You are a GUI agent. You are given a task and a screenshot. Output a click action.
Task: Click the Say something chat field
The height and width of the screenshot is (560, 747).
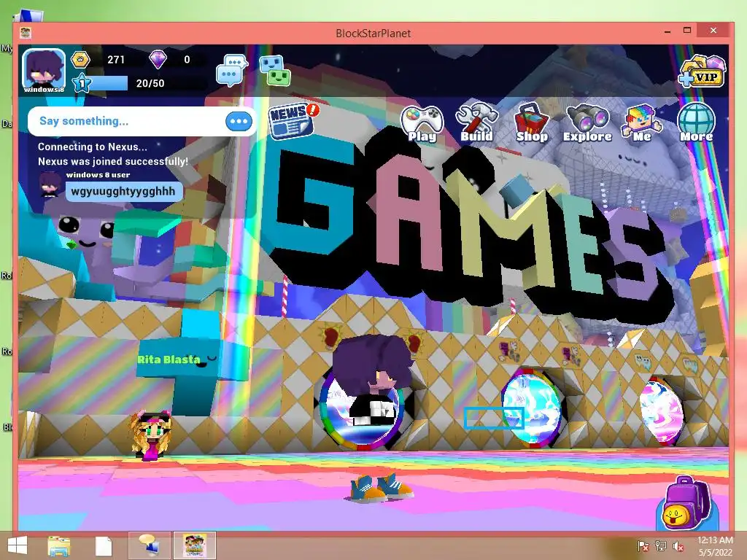pos(142,121)
